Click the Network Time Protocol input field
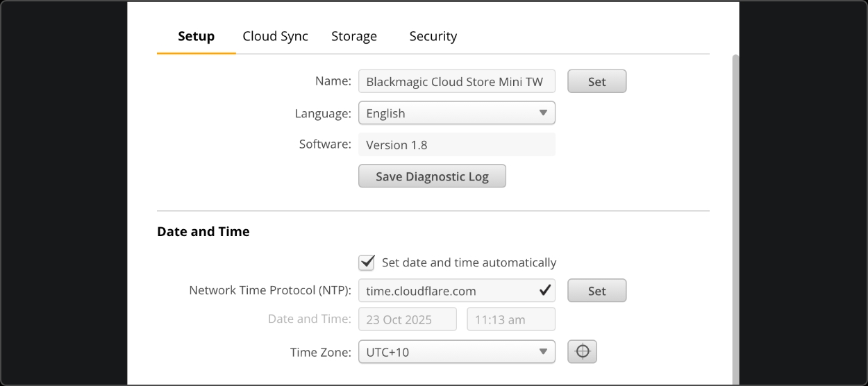The image size is (868, 386). pyautogui.click(x=456, y=291)
